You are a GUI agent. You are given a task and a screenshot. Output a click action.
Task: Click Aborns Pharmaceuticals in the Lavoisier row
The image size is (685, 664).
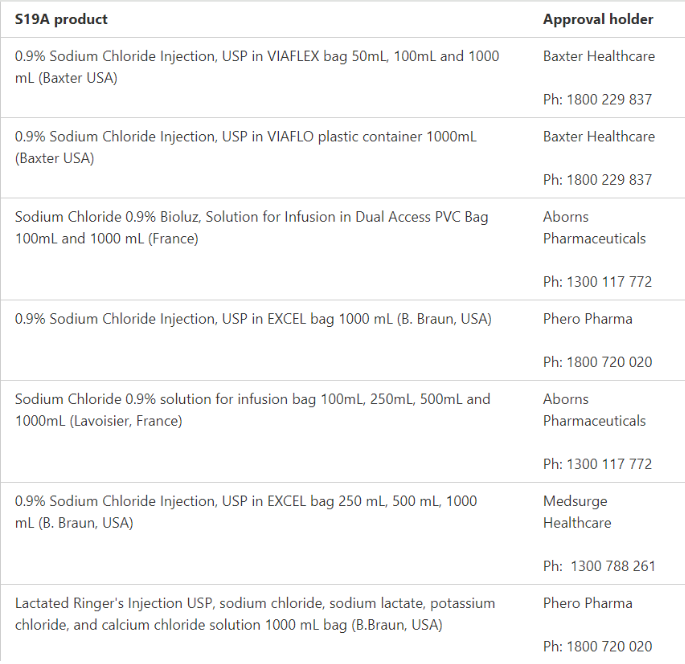click(594, 410)
